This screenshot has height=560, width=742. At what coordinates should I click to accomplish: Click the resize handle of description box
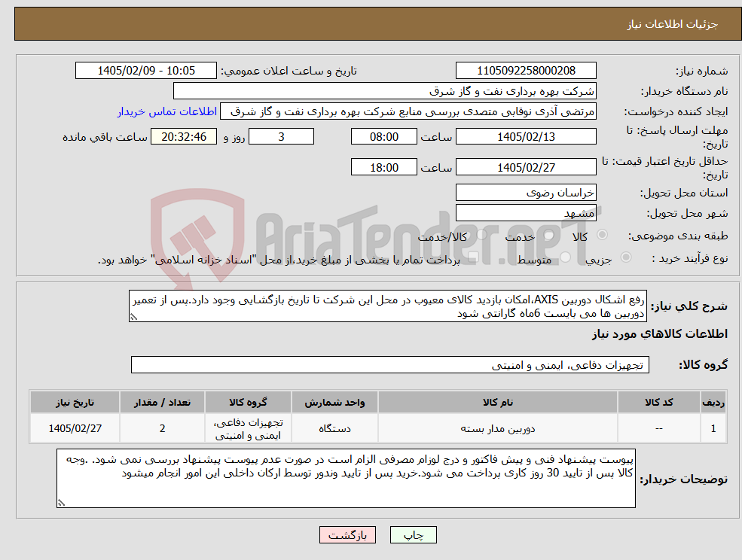pyautogui.click(x=134, y=317)
